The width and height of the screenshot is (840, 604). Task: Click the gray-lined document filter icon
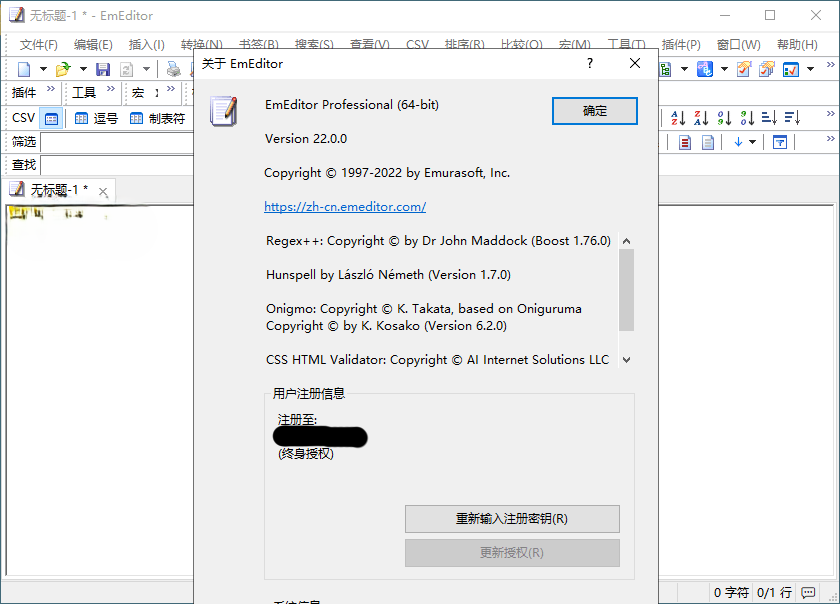coord(708,143)
